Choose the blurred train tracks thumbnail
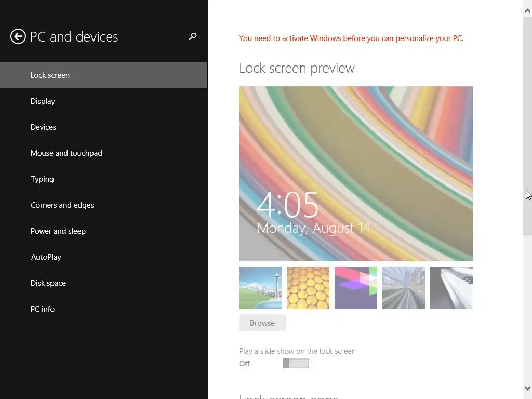The height and width of the screenshot is (399, 532). [x=404, y=288]
